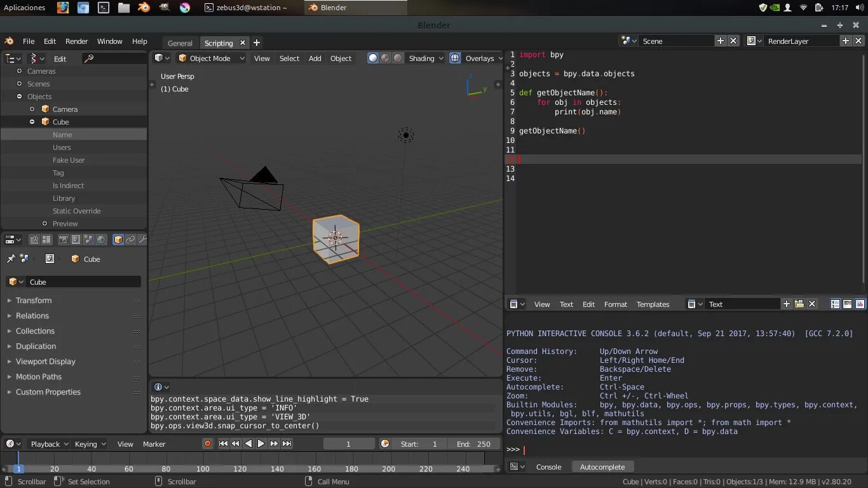Jump to the next keyframe

274,444
